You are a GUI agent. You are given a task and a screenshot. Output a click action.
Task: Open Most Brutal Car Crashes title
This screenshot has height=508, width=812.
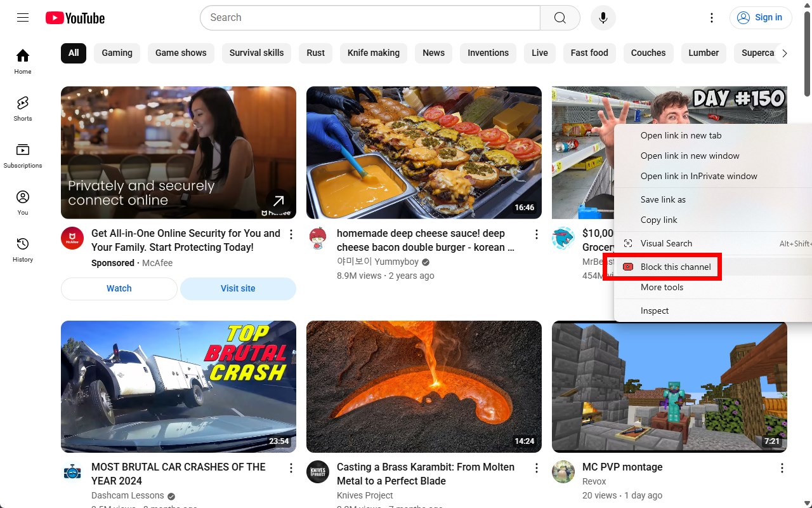(178, 474)
